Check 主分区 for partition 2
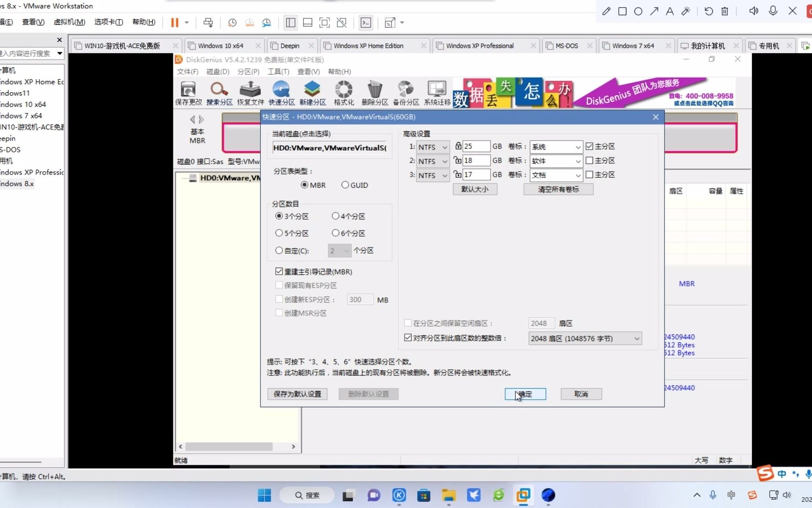This screenshot has height=508, width=812. point(589,160)
